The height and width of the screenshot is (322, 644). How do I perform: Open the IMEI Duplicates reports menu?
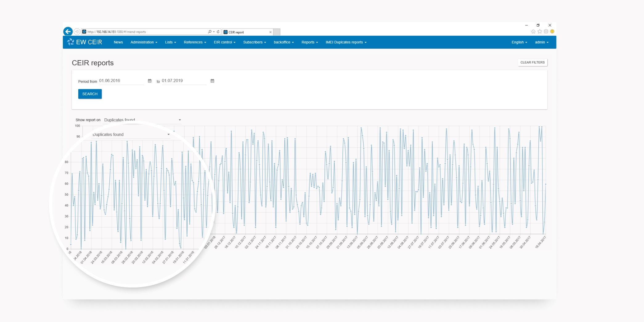[346, 42]
